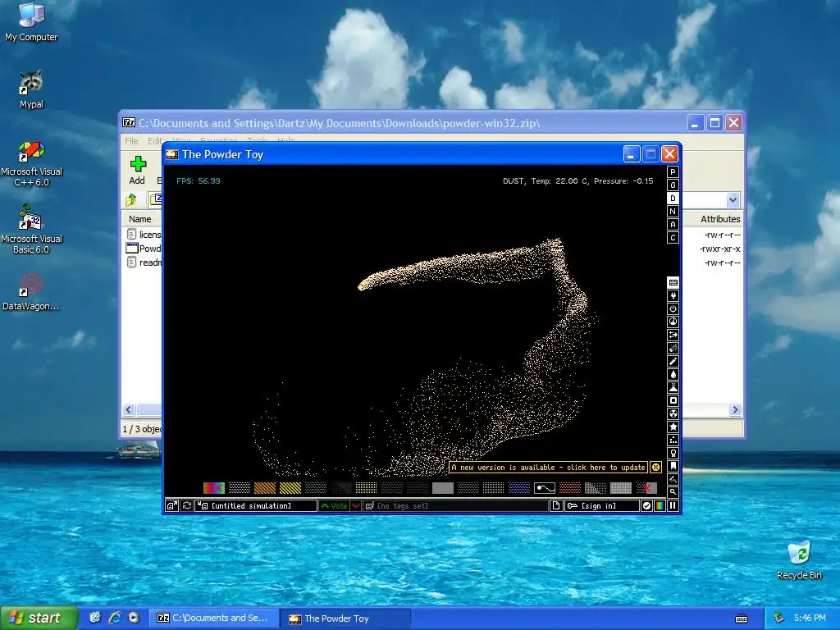The width and height of the screenshot is (840, 630).
Task: Choose the Gases category icon
Action: coord(673,361)
